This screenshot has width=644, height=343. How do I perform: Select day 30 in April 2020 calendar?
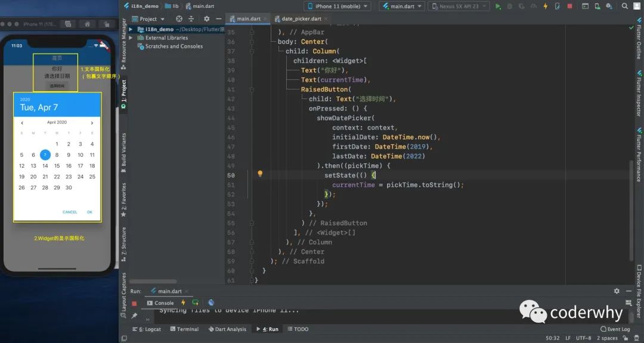click(x=69, y=187)
